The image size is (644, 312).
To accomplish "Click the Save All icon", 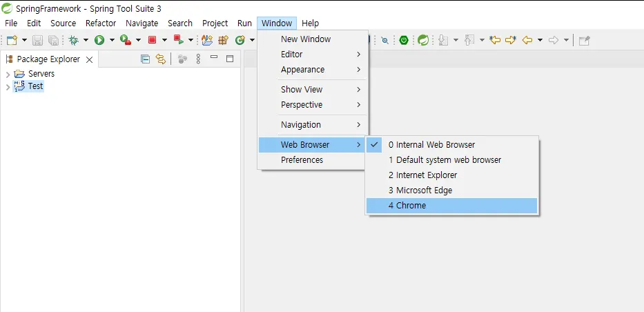I will (x=53, y=40).
